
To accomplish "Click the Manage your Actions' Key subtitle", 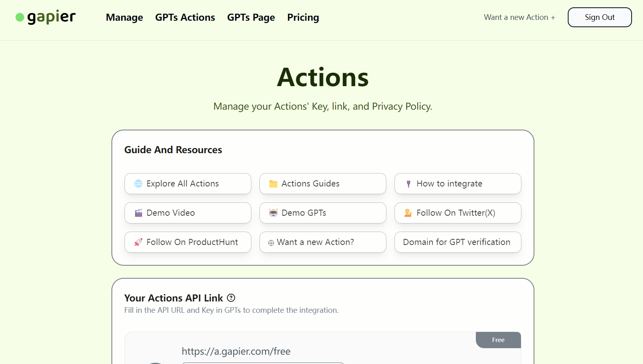I will click(x=323, y=106).
